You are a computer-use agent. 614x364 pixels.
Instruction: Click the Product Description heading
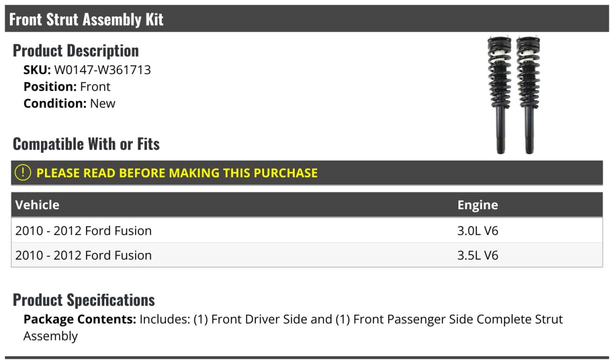pyautogui.click(x=76, y=51)
